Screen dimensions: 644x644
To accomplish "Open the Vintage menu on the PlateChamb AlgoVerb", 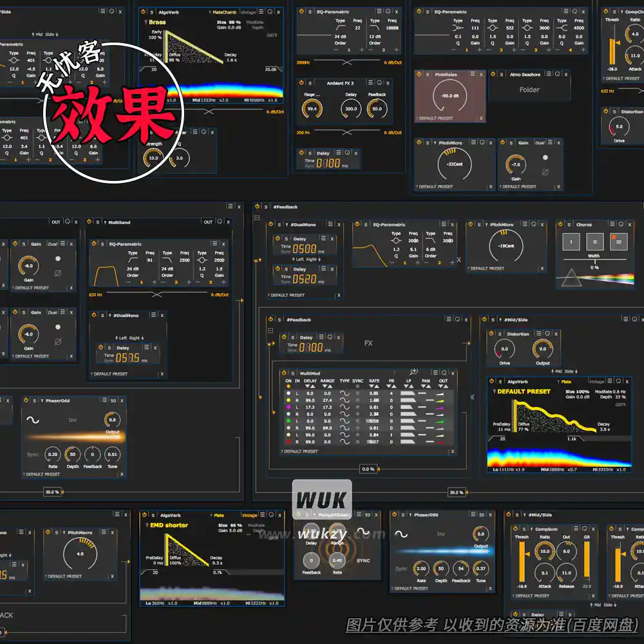I will click(249, 12).
